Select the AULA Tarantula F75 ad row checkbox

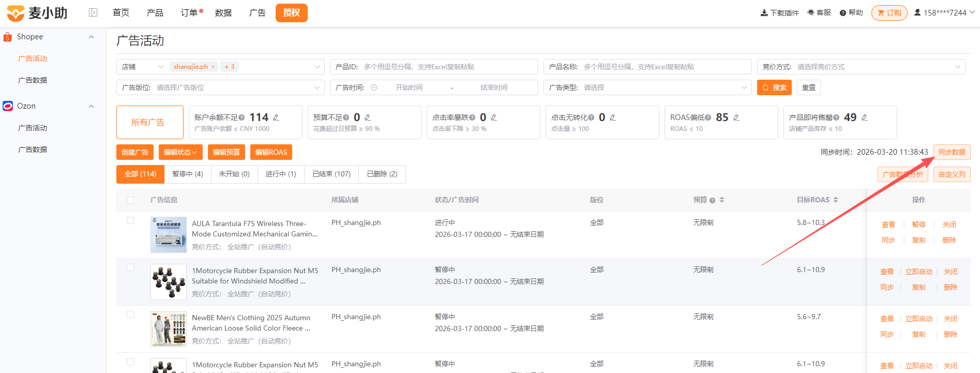(130, 220)
